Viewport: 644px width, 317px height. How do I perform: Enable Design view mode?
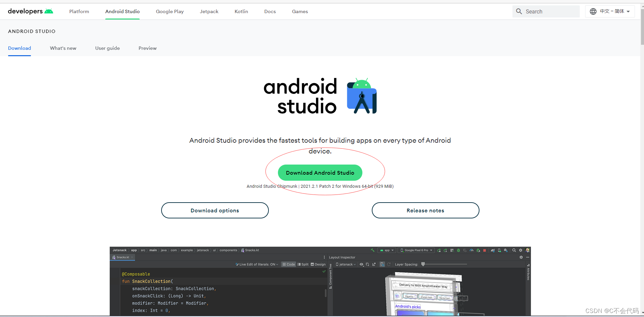point(318,265)
